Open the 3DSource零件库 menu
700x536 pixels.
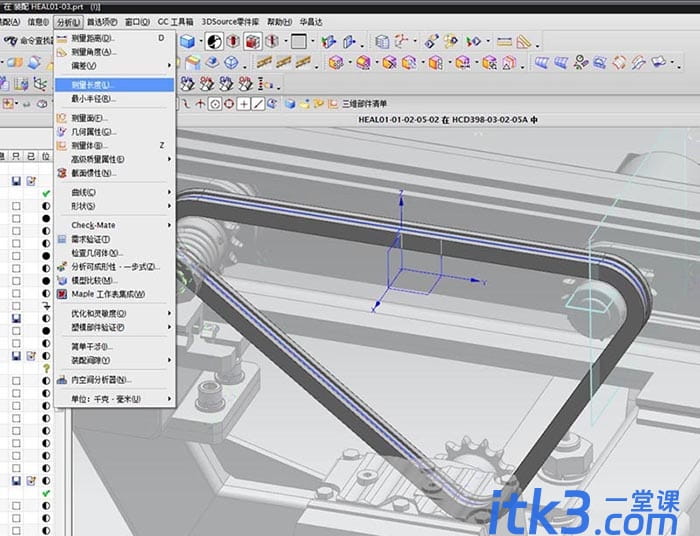point(230,22)
